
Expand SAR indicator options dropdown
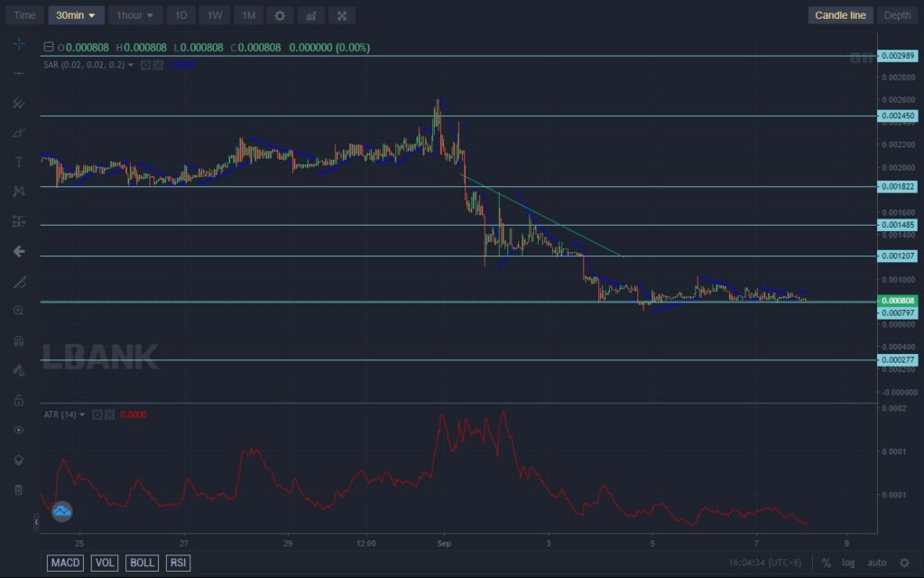(x=130, y=65)
